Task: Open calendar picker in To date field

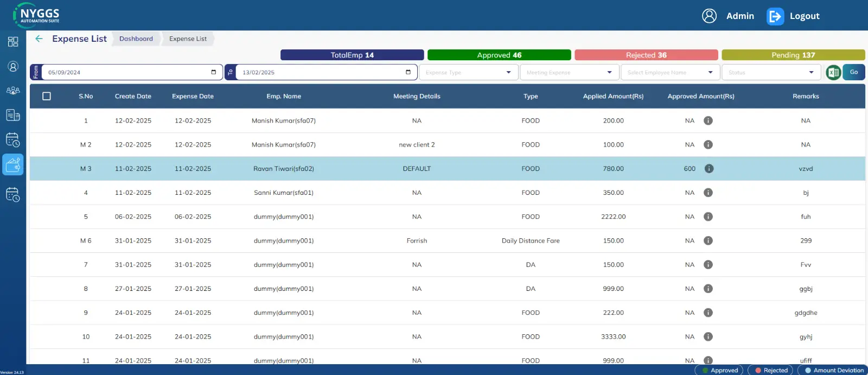Action: [x=408, y=72]
